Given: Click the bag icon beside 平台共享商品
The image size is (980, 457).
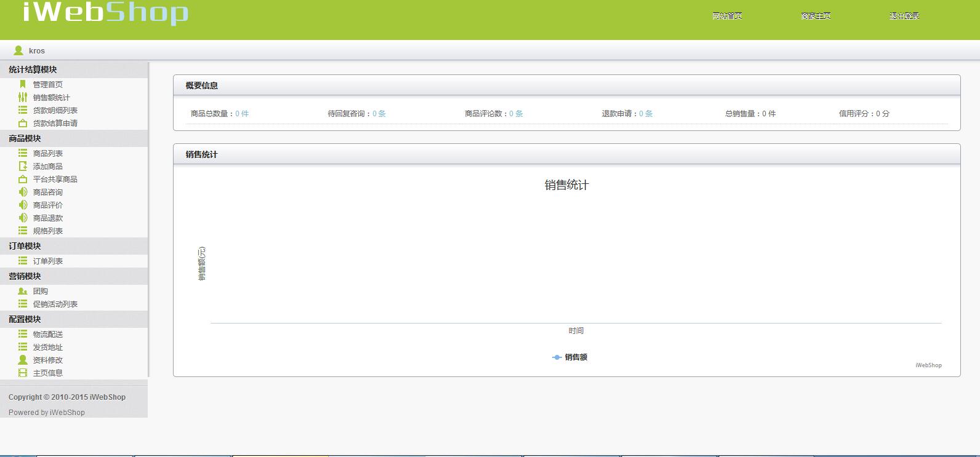Looking at the screenshot, I should tap(23, 179).
